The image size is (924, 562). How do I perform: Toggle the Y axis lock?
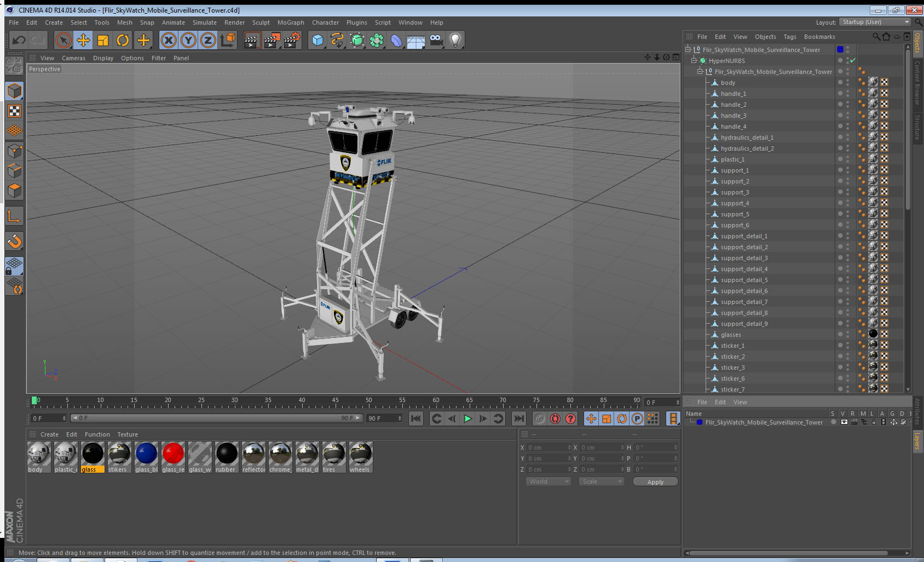point(188,40)
